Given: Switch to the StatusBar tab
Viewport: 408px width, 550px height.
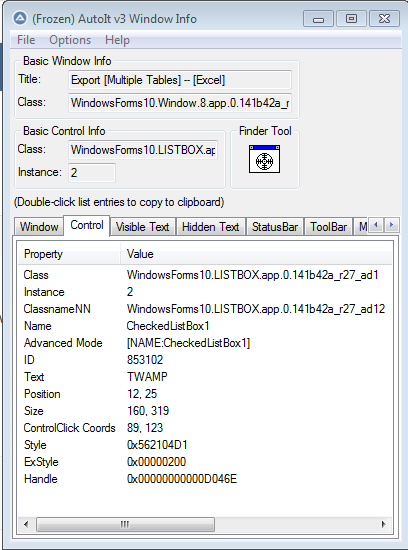Looking at the screenshot, I should pos(275,227).
